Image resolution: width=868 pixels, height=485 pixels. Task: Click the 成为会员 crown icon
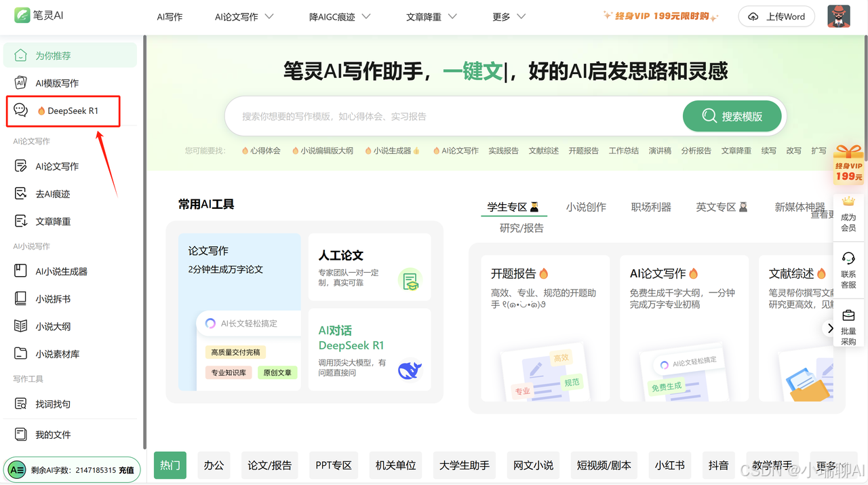coord(848,201)
